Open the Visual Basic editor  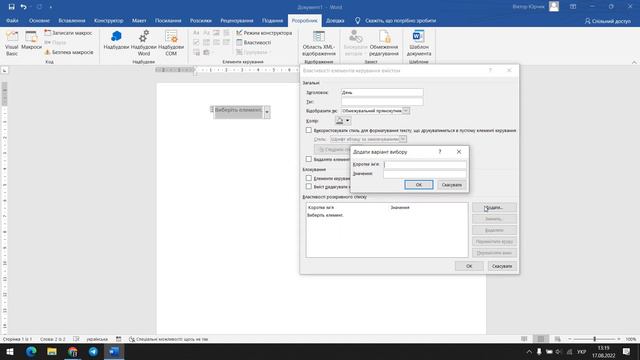pyautogui.click(x=12, y=43)
